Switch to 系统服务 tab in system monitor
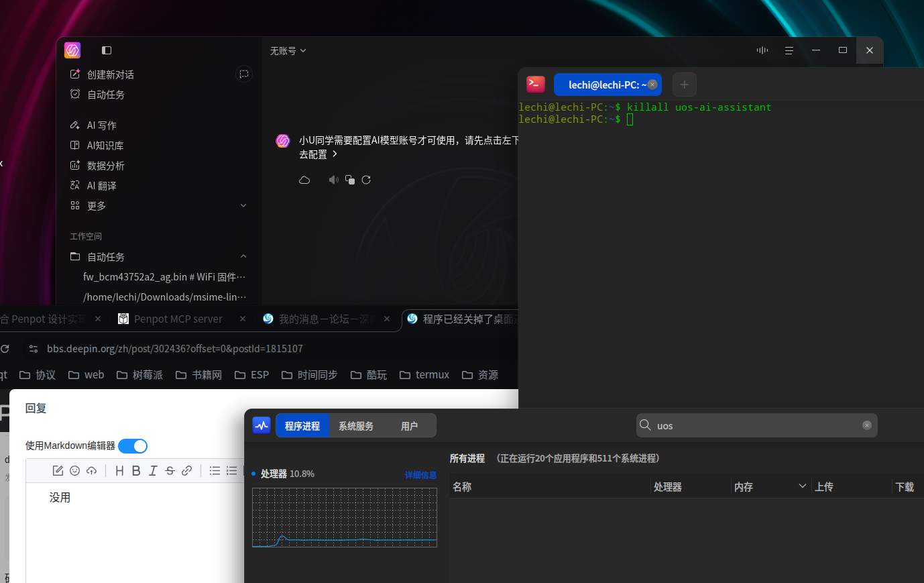Screen dimensions: 924x583 356,426
